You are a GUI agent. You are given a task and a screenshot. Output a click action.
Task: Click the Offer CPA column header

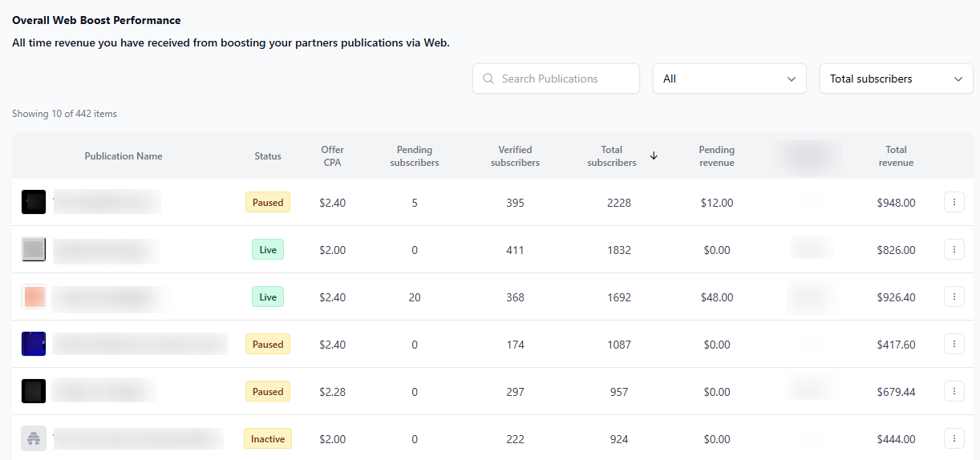click(x=332, y=156)
